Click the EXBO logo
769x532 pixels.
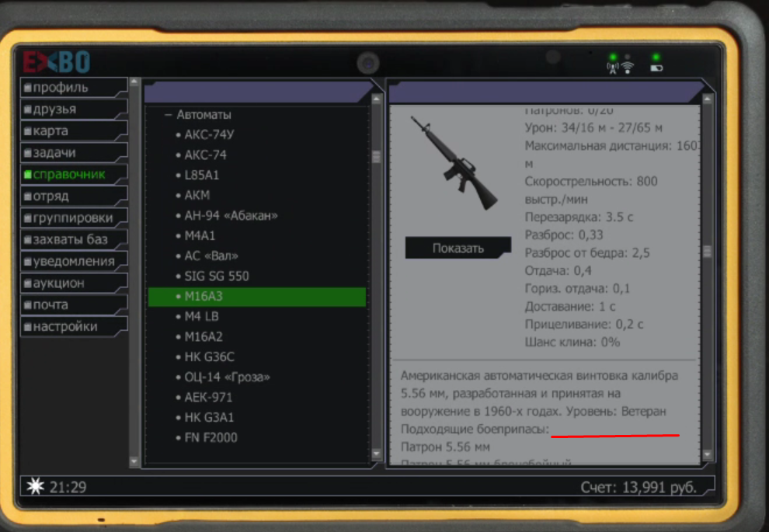click(57, 62)
